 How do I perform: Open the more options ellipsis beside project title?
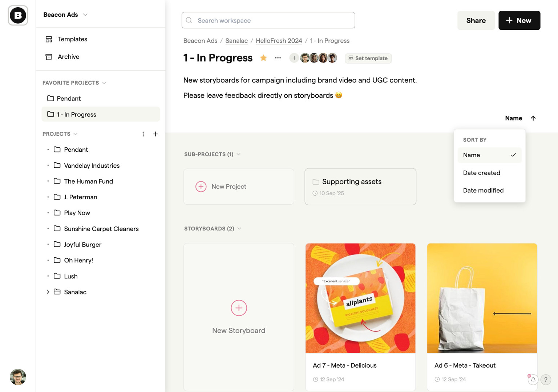[x=278, y=58]
